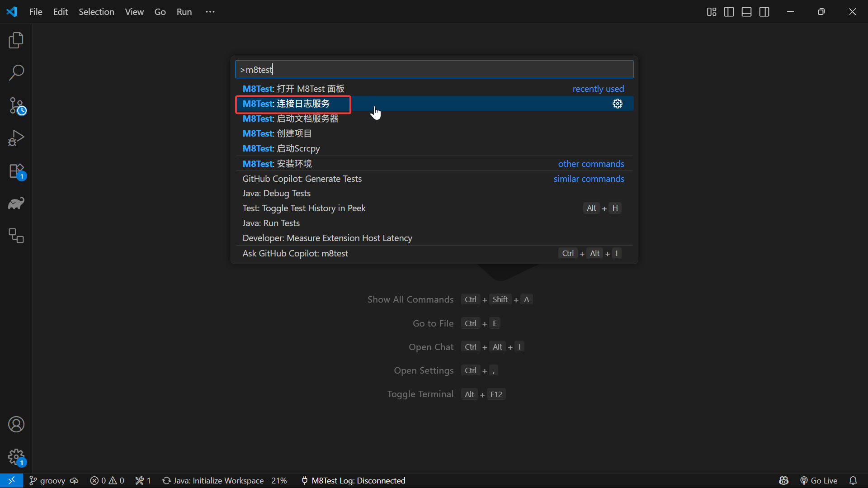868x488 pixels.
Task: Open the Run and Debug view
Action: click(16, 138)
